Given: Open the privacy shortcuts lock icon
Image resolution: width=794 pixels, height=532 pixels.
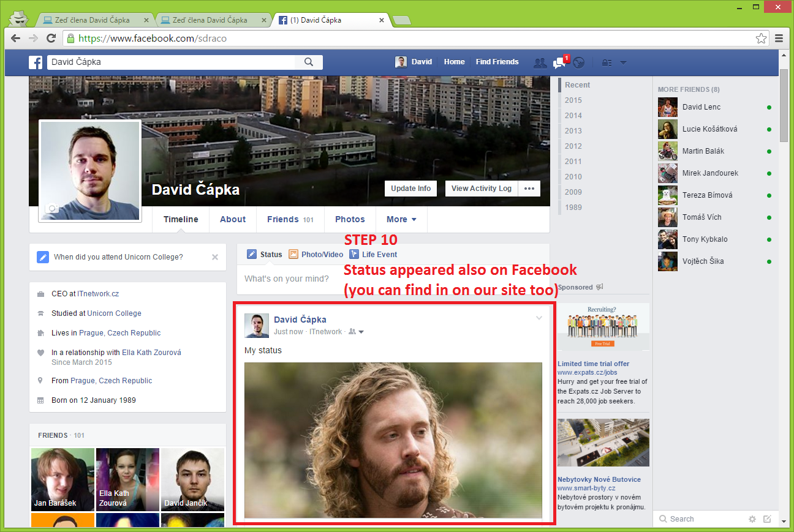Looking at the screenshot, I should click(x=607, y=62).
